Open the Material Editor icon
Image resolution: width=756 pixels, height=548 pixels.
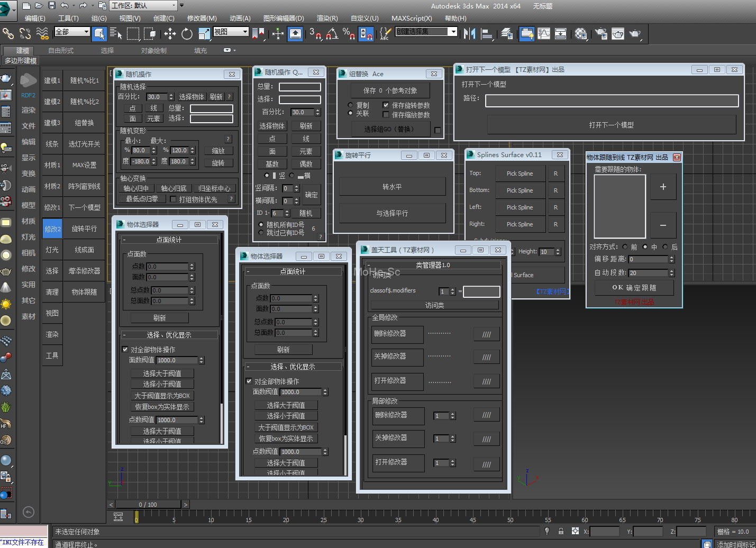[580, 34]
